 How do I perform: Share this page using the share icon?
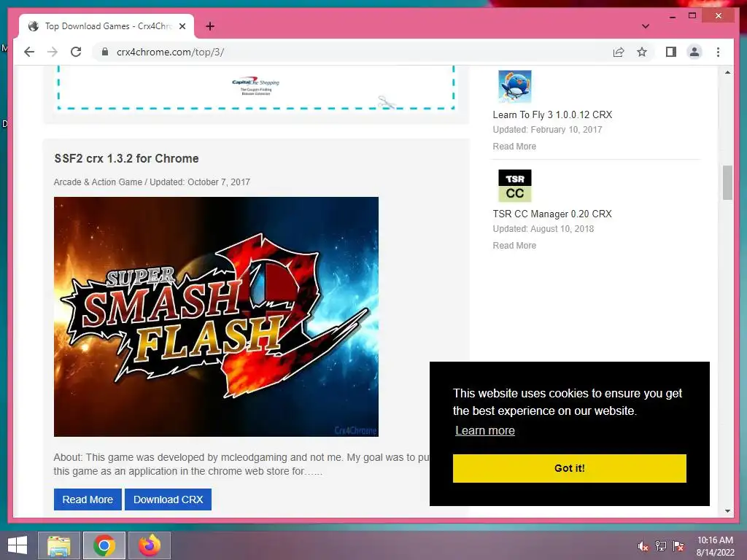pyautogui.click(x=619, y=52)
